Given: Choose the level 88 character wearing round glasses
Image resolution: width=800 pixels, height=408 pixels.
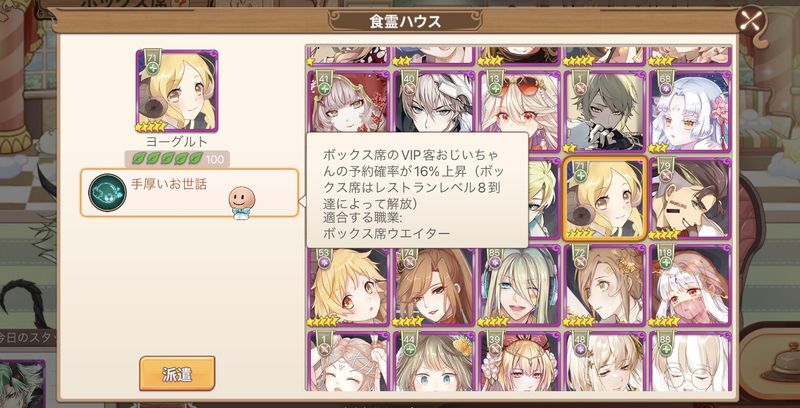Looking at the screenshot, I should click(690, 361).
